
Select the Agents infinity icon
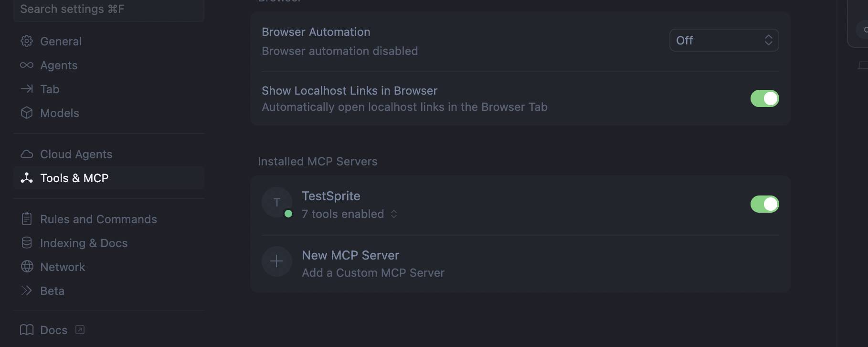pos(27,65)
